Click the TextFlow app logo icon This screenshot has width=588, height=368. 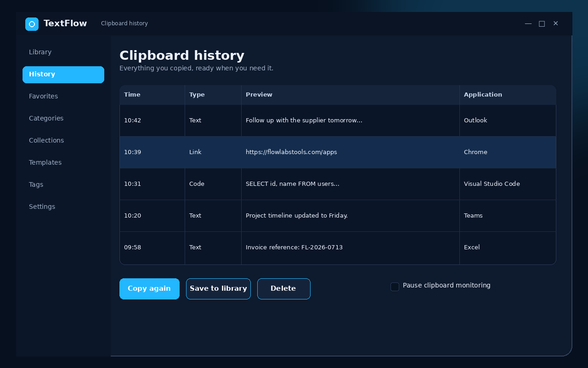point(32,24)
